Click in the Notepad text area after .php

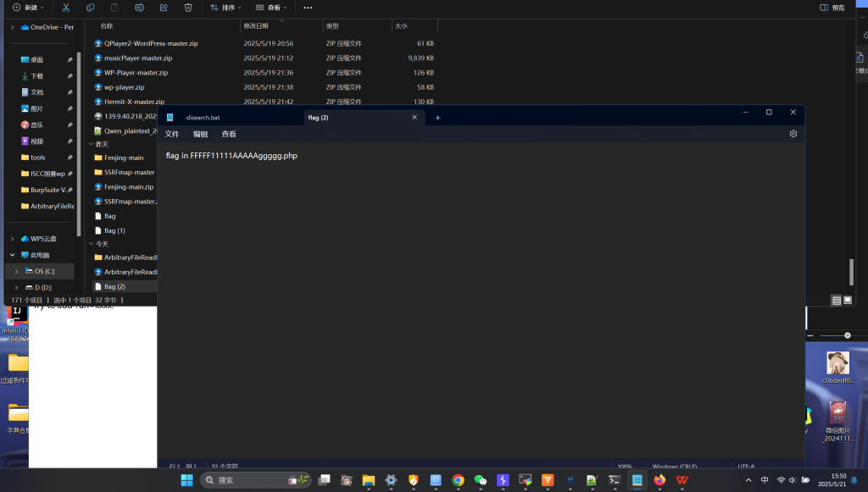click(299, 156)
